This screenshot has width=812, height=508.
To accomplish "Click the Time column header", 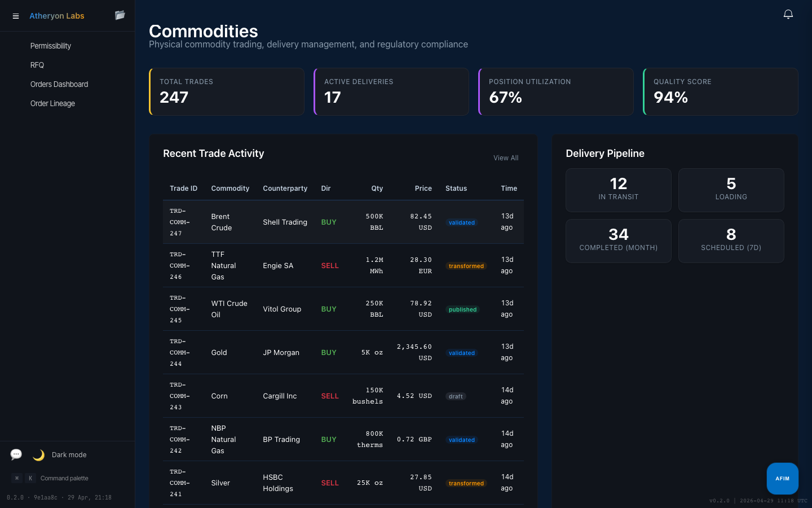I will pos(509,189).
